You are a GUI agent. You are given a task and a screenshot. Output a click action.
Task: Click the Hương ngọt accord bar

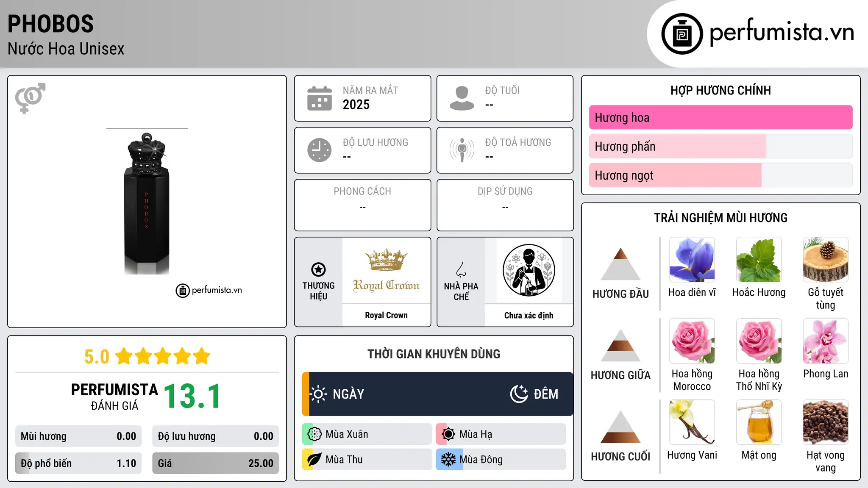pyautogui.click(x=721, y=175)
